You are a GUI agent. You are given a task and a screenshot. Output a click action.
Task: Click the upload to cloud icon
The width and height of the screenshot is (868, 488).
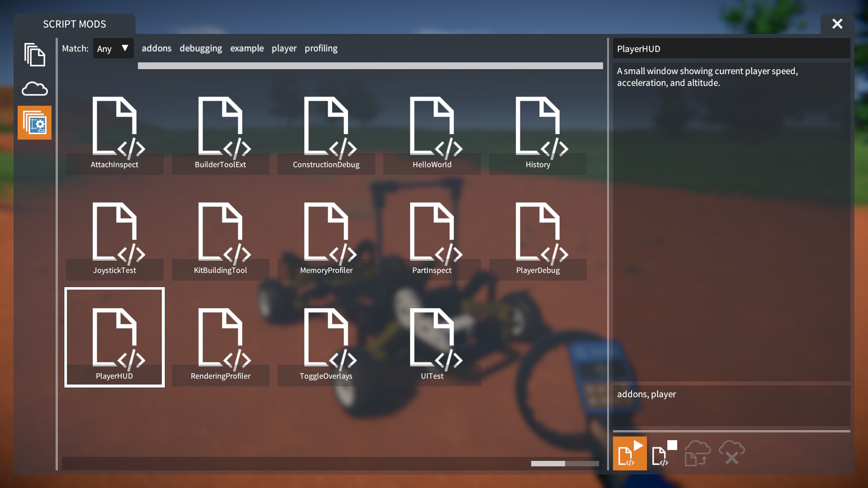pos(697,453)
